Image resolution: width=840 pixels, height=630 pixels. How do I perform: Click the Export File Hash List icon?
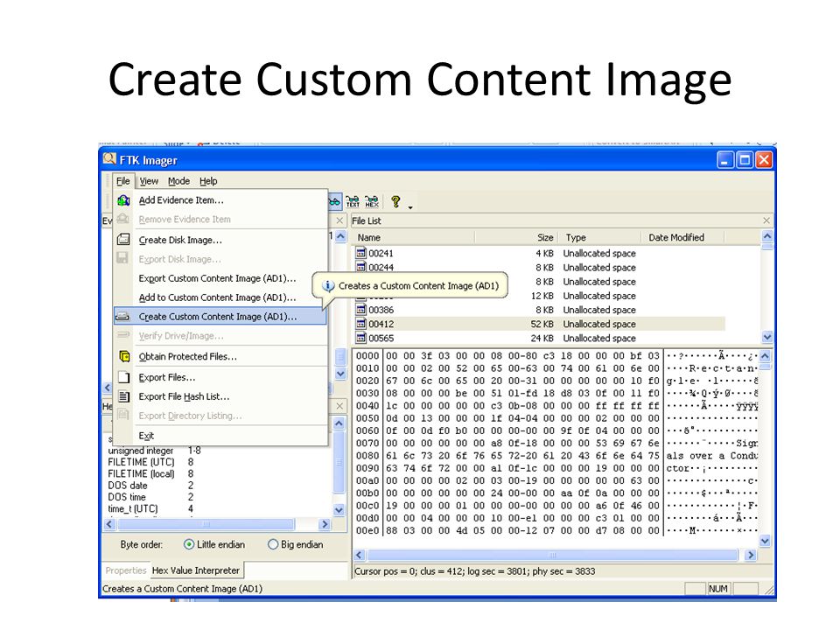click(x=123, y=396)
